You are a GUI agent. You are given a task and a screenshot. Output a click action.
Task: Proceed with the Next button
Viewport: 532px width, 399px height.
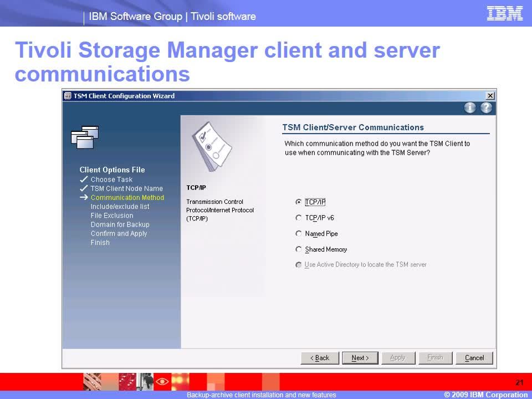[x=360, y=358]
